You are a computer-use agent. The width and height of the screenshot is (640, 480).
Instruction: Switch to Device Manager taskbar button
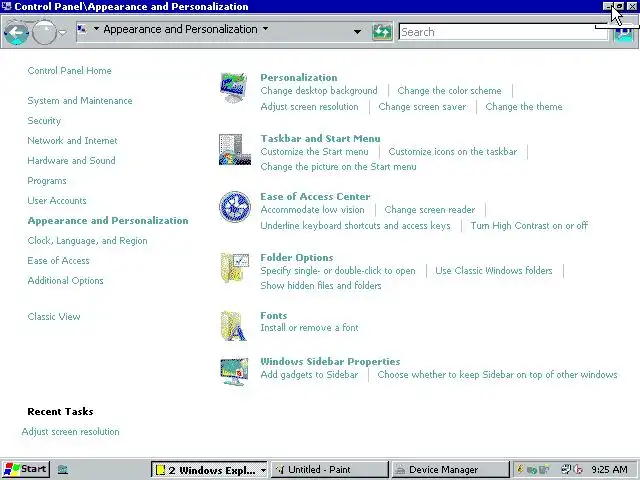click(x=450, y=470)
